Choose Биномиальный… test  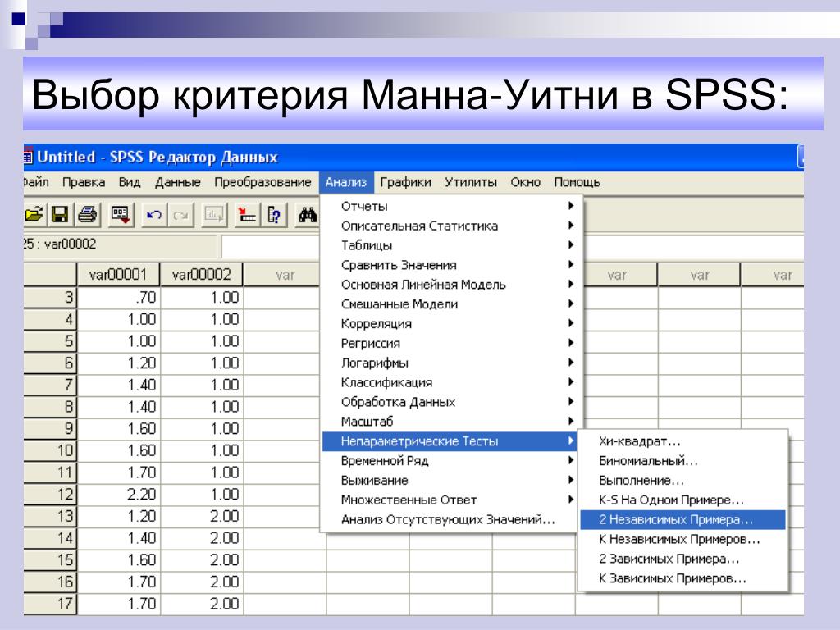[683, 461]
